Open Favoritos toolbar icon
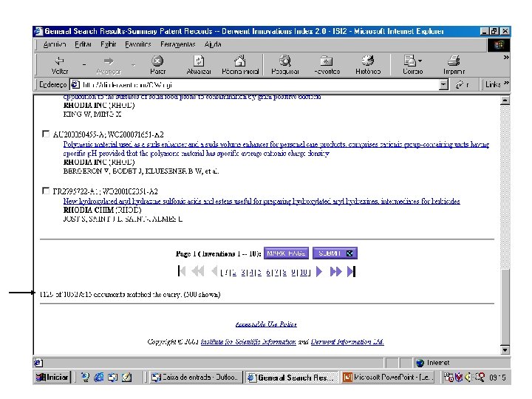 (x=327, y=61)
